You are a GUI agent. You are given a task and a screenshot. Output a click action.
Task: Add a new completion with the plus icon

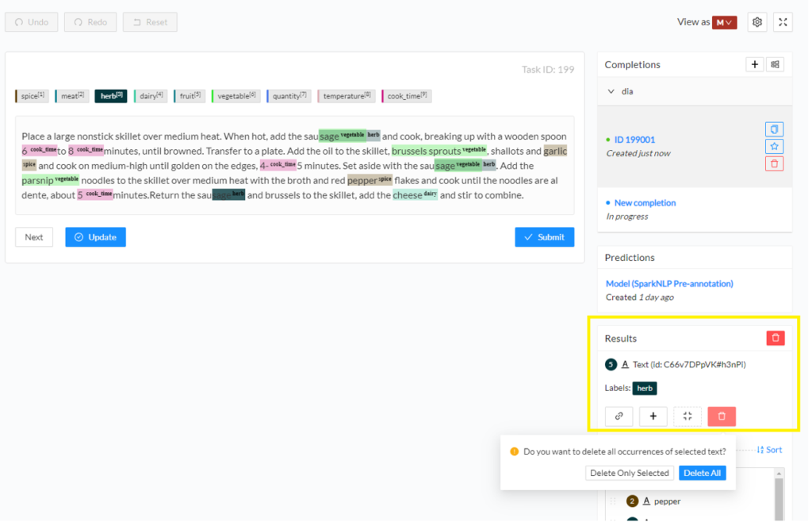pos(754,64)
